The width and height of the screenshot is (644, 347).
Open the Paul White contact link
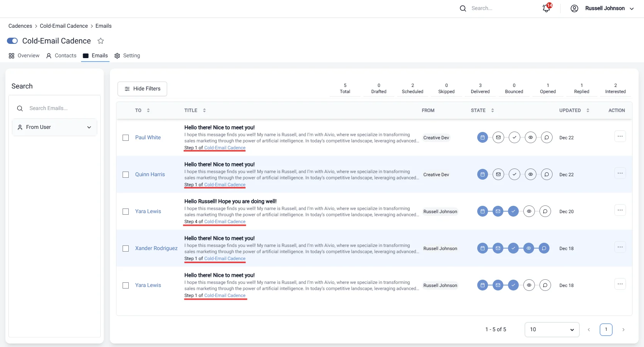coord(148,137)
